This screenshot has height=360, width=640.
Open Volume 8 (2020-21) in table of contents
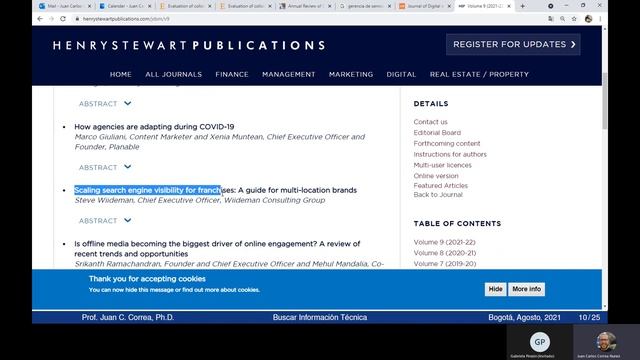pos(444,253)
